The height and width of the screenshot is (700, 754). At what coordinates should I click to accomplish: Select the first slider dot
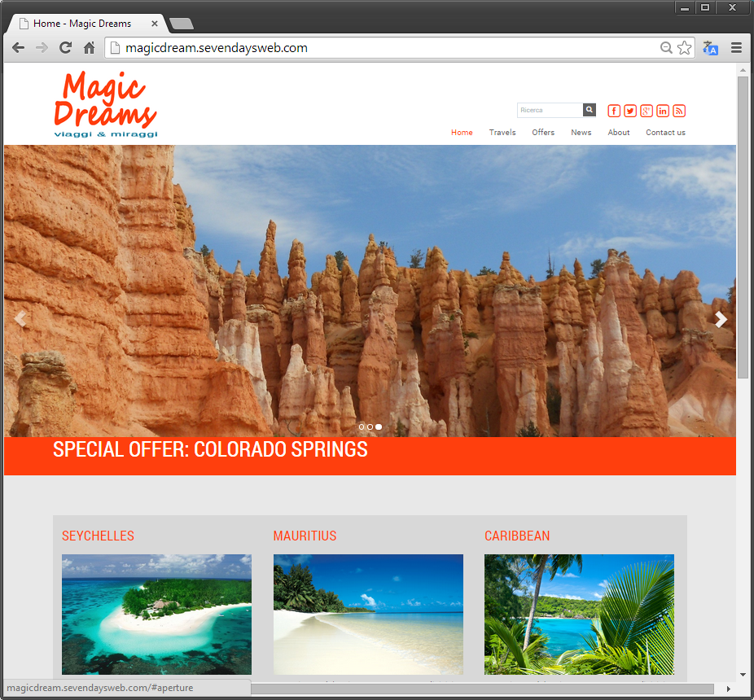(x=362, y=427)
